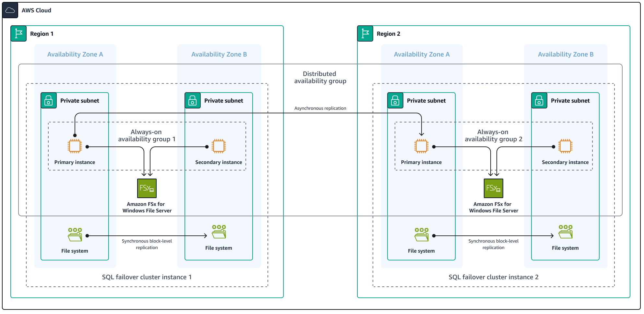
Task: Select the File system folder icon in Region 2 Zone B
Action: pyautogui.click(x=566, y=231)
